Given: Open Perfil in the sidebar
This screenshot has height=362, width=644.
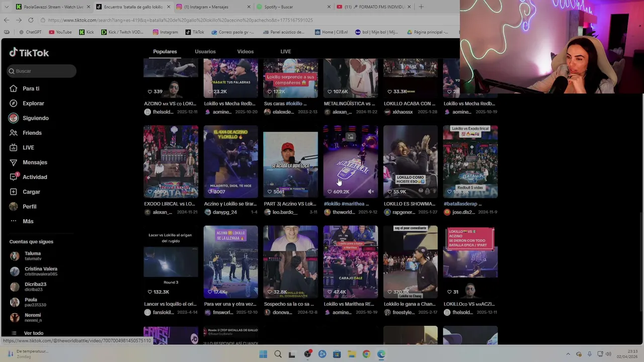Looking at the screenshot, I should (29, 207).
